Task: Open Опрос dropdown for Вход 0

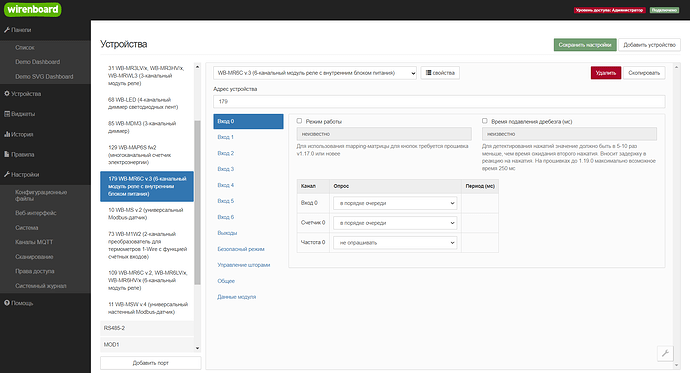Action: click(395, 203)
